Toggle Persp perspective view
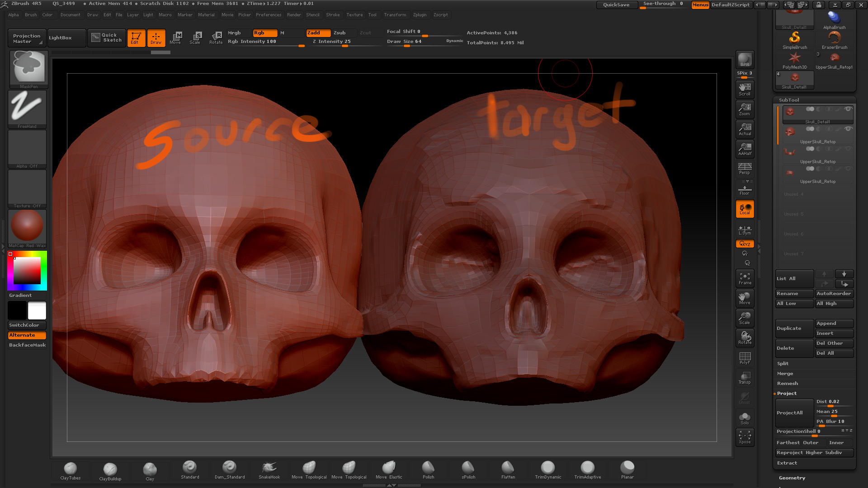This screenshot has height=488, width=868. coord(745,169)
